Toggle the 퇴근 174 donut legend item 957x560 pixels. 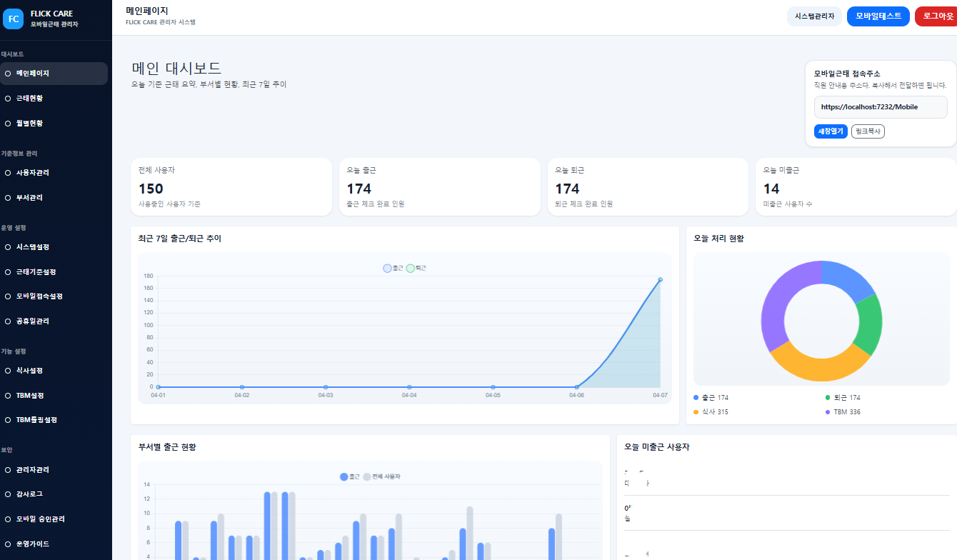pos(843,397)
